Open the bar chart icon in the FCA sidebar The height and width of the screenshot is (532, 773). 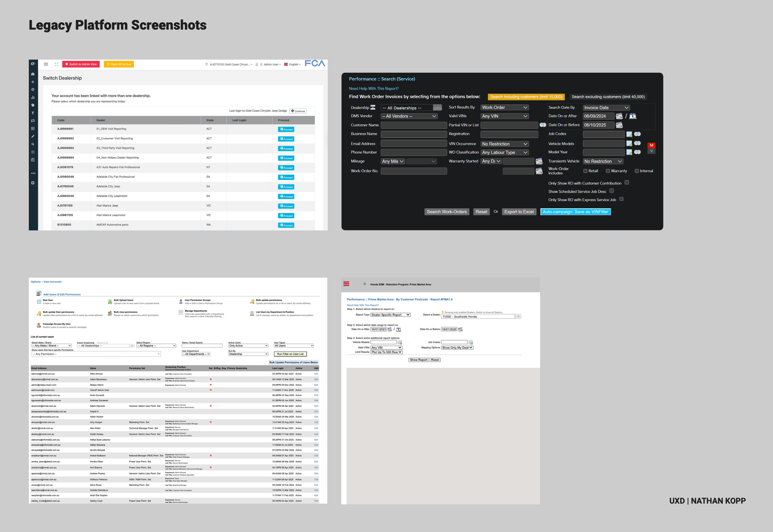[x=33, y=97]
